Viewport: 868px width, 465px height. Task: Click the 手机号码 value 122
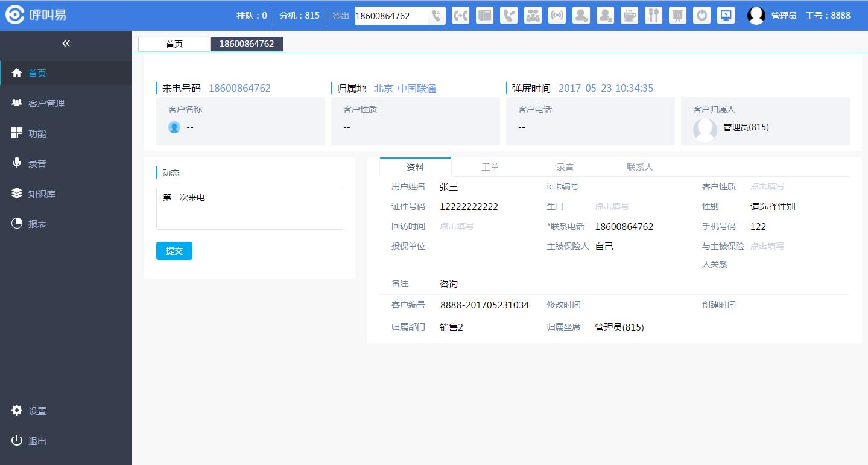758,226
